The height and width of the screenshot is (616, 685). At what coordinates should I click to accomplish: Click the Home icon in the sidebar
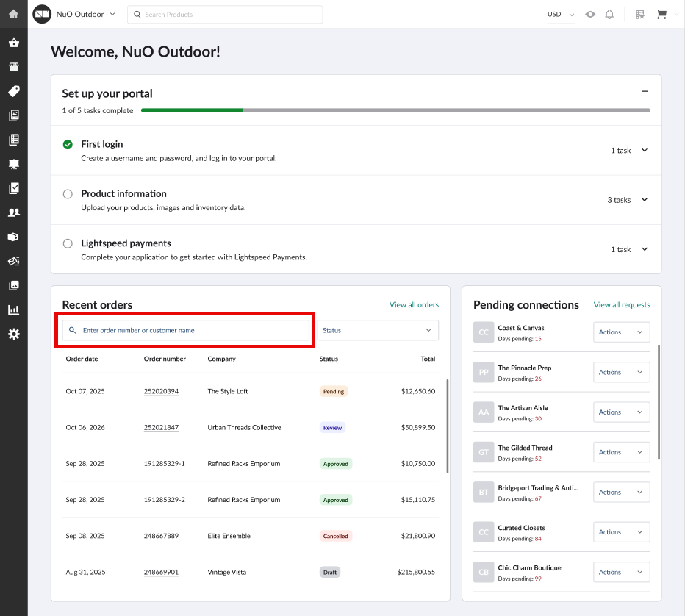pyautogui.click(x=13, y=14)
